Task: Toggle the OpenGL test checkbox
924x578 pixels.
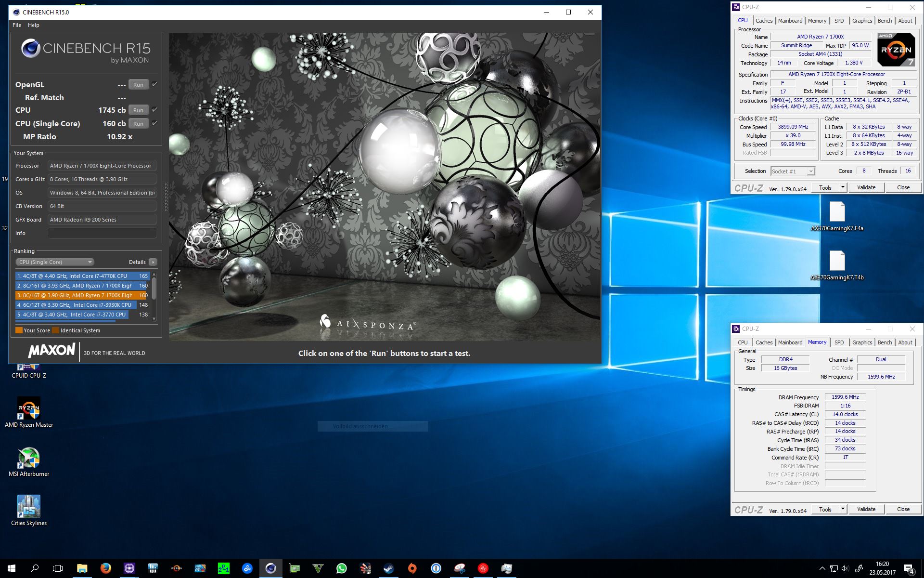Action: pyautogui.click(x=155, y=84)
